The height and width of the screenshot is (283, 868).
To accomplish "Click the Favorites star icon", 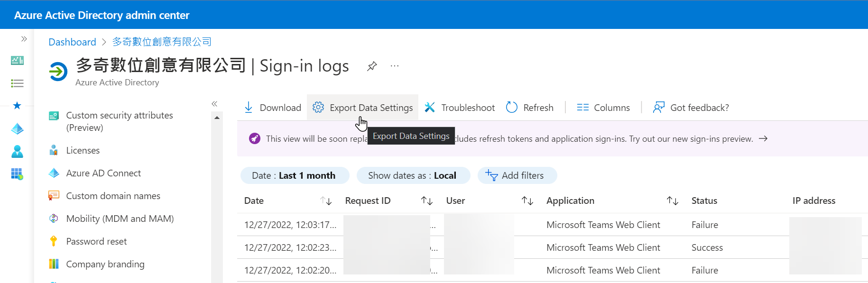I will (x=17, y=105).
